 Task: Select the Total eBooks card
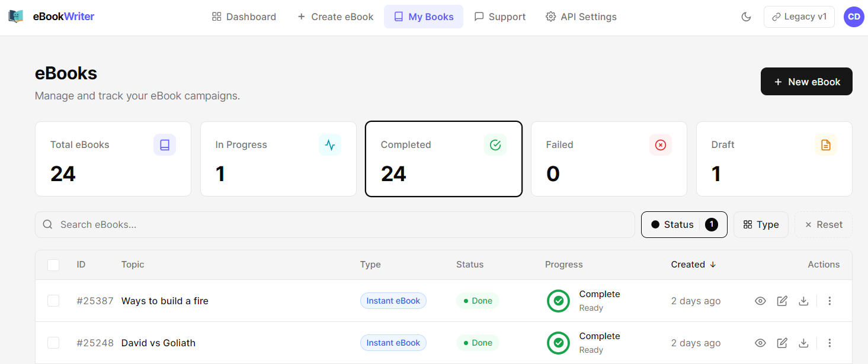(x=113, y=159)
